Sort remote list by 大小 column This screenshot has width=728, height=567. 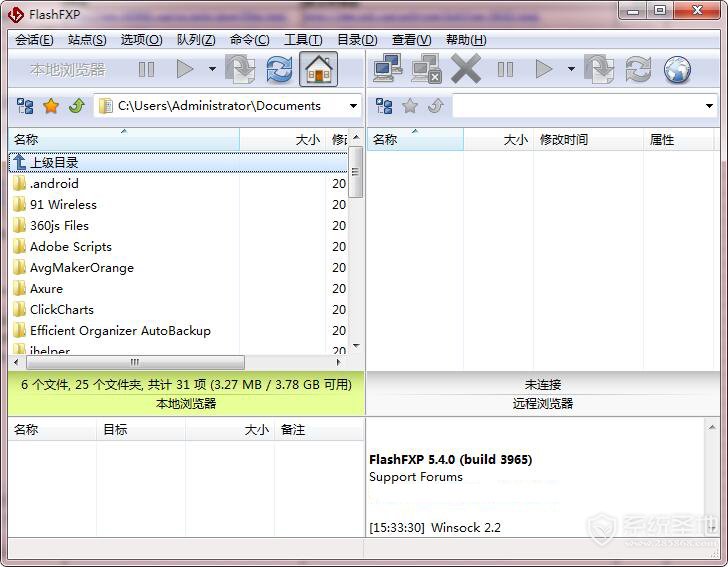pos(499,139)
